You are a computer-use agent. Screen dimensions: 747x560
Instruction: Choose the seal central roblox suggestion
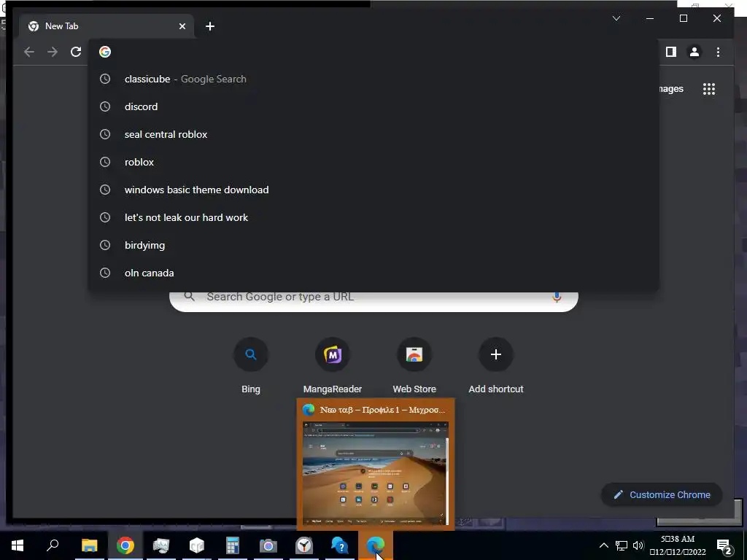pyautogui.click(x=373, y=134)
